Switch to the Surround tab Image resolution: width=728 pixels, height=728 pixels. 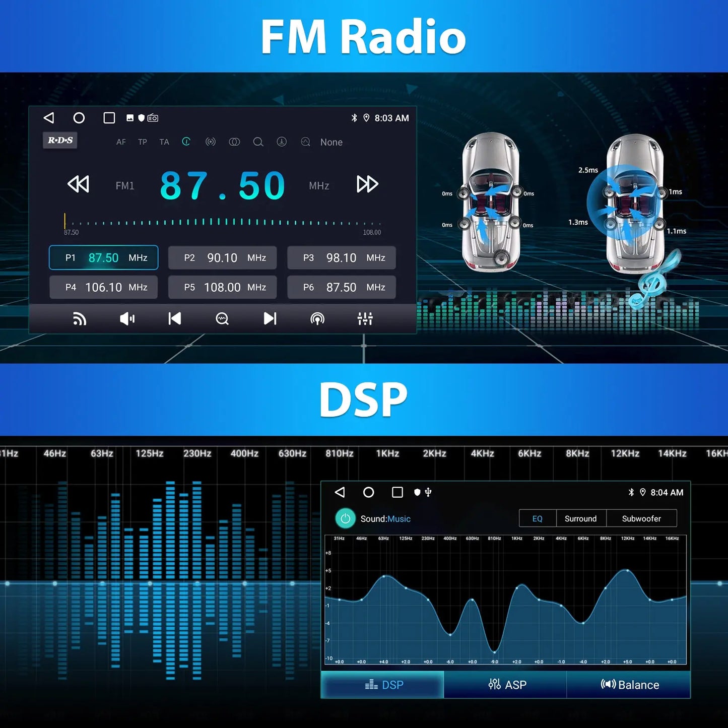(580, 518)
